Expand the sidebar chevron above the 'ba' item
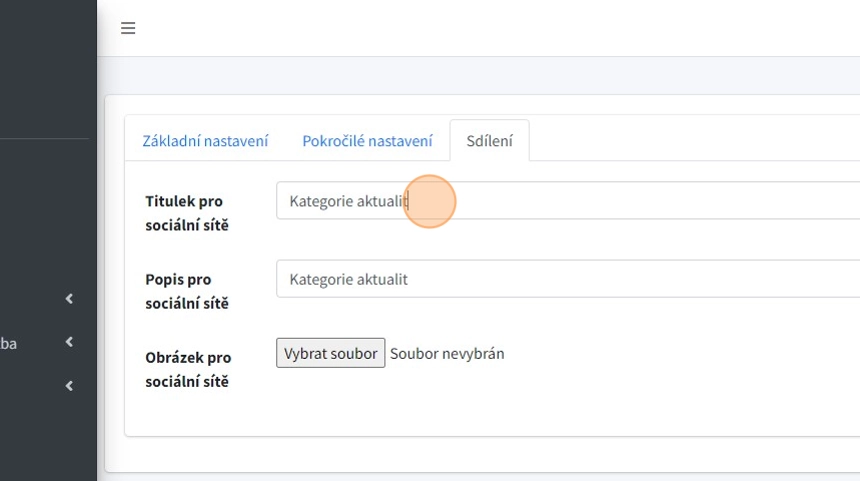The image size is (860, 481). [x=69, y=298]
